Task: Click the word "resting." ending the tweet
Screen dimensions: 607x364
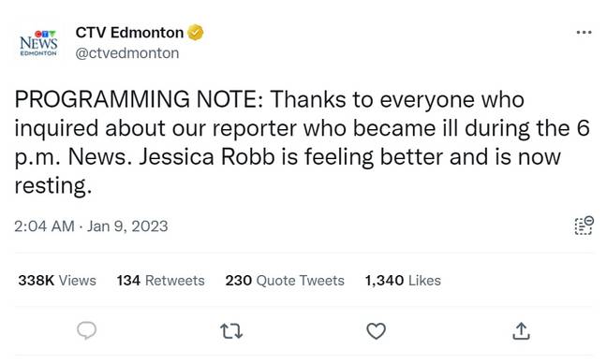Action: (x=53, y=186)
